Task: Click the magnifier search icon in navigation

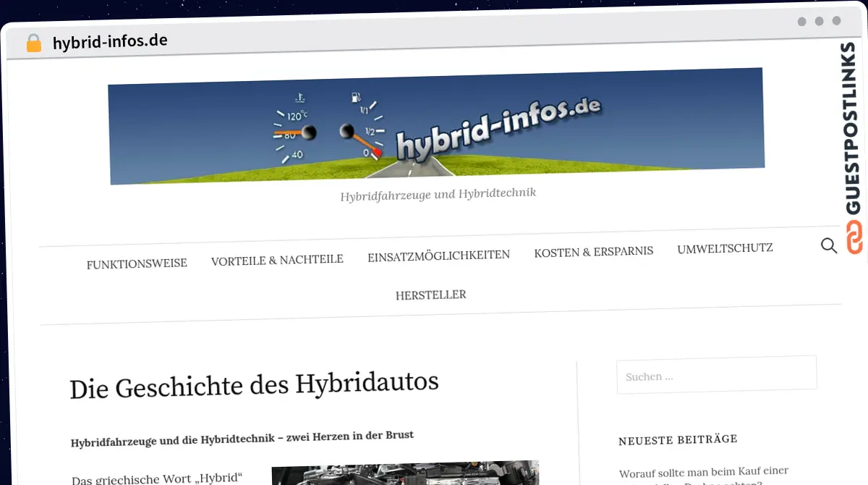Action: coord(829,245)
